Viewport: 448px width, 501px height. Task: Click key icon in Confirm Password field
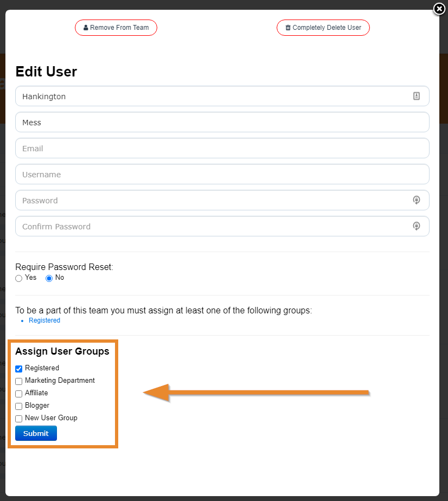(x=416, y=226)
